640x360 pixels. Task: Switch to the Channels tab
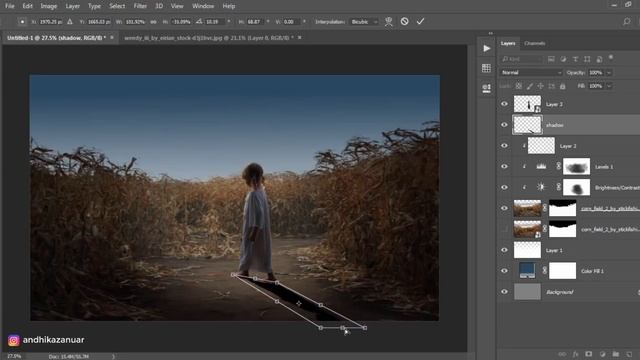535,43
